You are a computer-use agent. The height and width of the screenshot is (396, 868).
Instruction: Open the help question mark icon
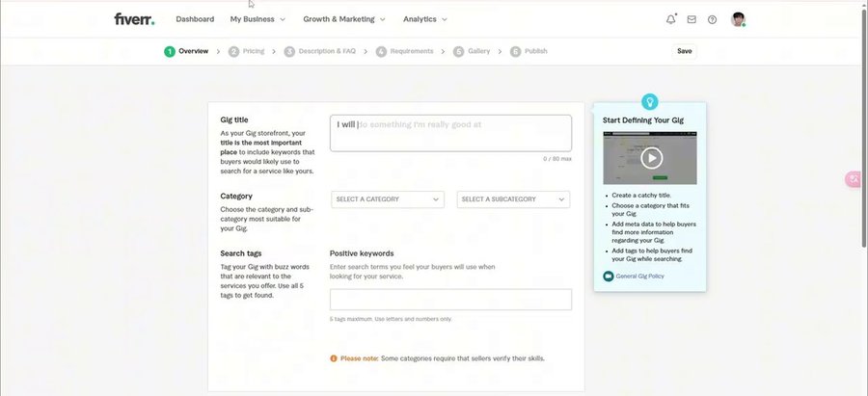(712, 19)
